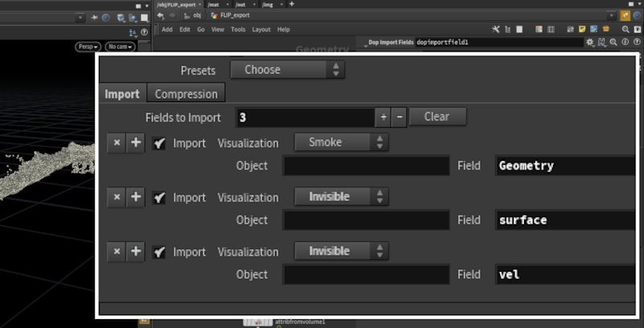Click the info icon in parameter header
This screenshot has width=644, height=328.
tap(625, 42)
